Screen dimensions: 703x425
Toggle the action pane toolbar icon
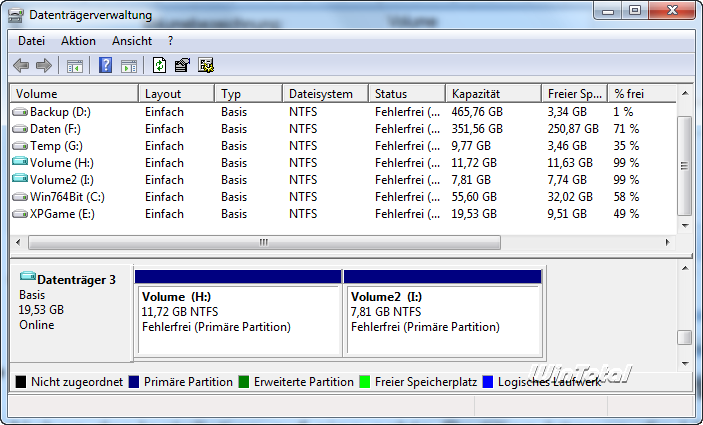129,66
